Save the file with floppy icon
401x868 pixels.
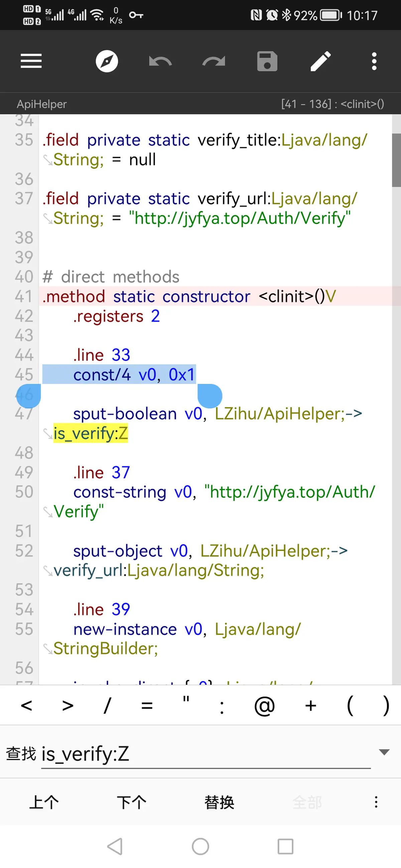(x=267, y=61)
